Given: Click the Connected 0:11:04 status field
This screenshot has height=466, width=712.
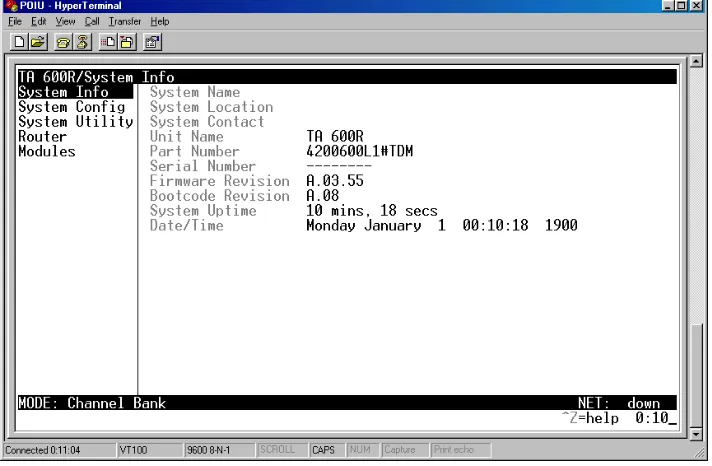Looking at the screenshot, I should click(x=60, y=450).
